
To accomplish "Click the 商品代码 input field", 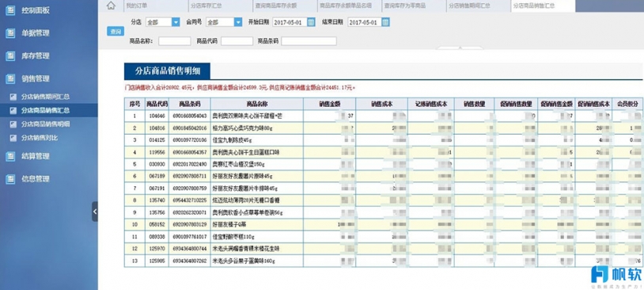I will click(237, 41).
